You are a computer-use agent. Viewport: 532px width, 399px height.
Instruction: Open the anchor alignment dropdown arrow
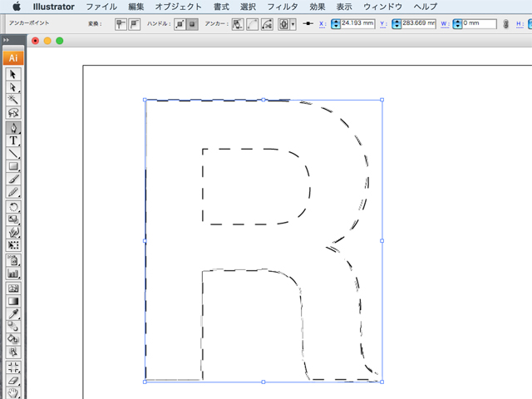tap(293, 25)
